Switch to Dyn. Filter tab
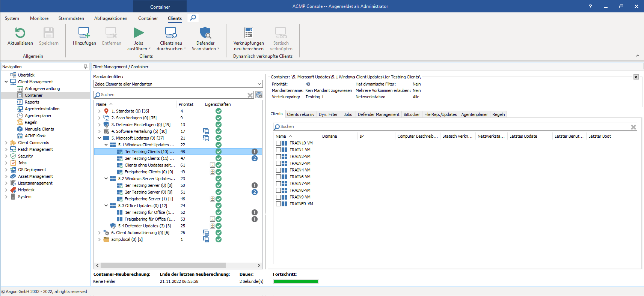The height and width of the screenshot is (296, 644). [328, 114]
